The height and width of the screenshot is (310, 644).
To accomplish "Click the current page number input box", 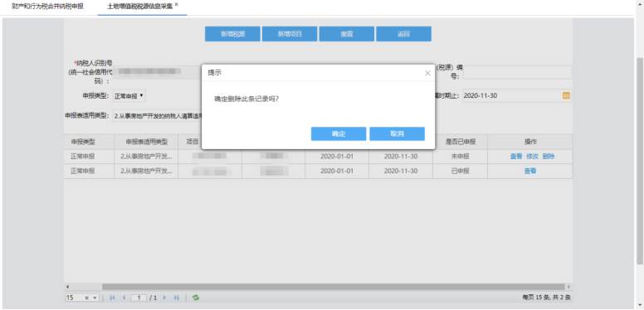I will click(x=139, y=298).
